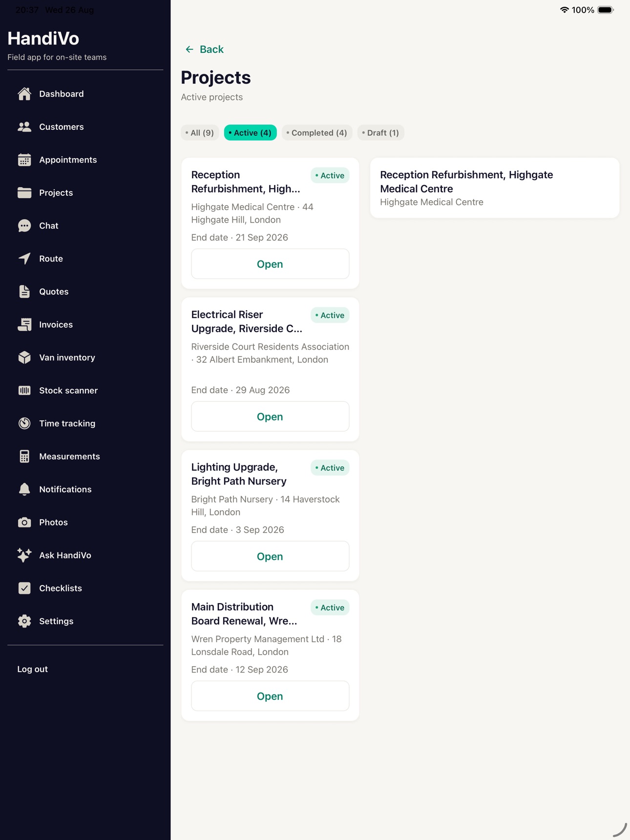Click the Projects folder icon
Viewport: 630px width, 840px height.
coord(24,193)
